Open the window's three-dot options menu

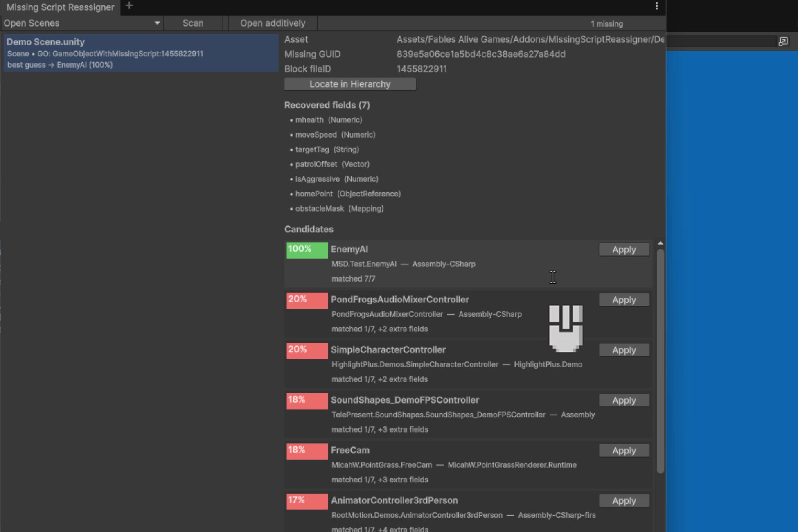pos(656,6)
